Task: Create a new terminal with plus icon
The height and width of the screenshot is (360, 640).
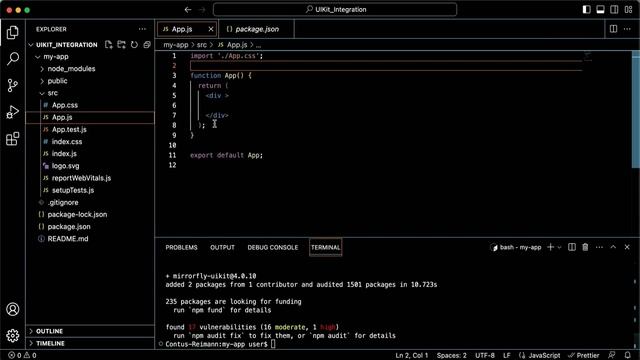Action: pos(551,247)
